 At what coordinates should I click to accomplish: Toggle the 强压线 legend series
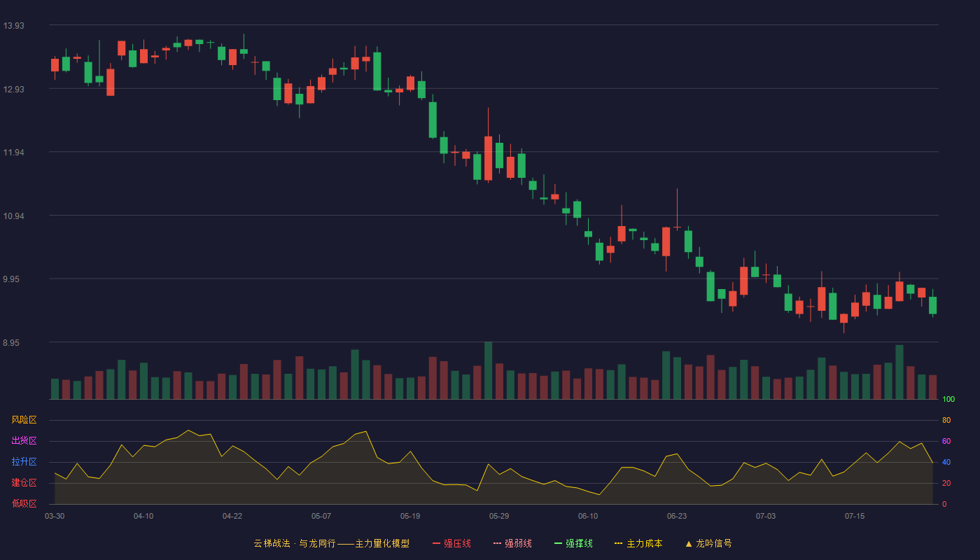click(x=451, y=543)
